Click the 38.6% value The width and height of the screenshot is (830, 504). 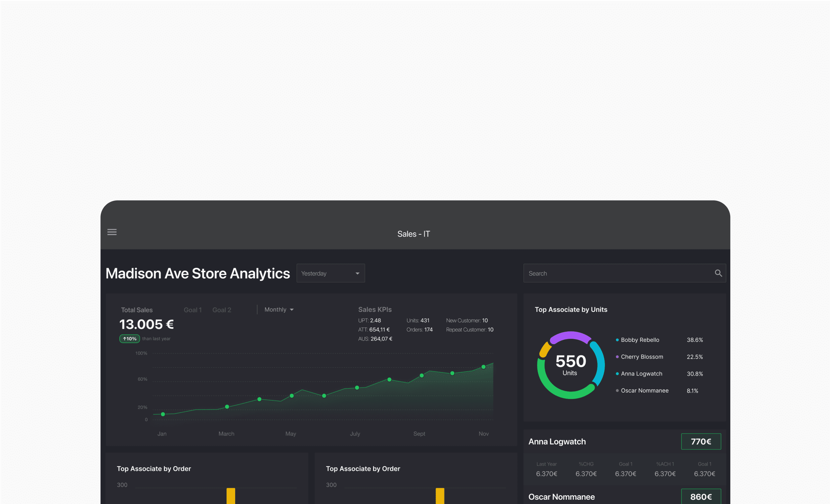695,340
